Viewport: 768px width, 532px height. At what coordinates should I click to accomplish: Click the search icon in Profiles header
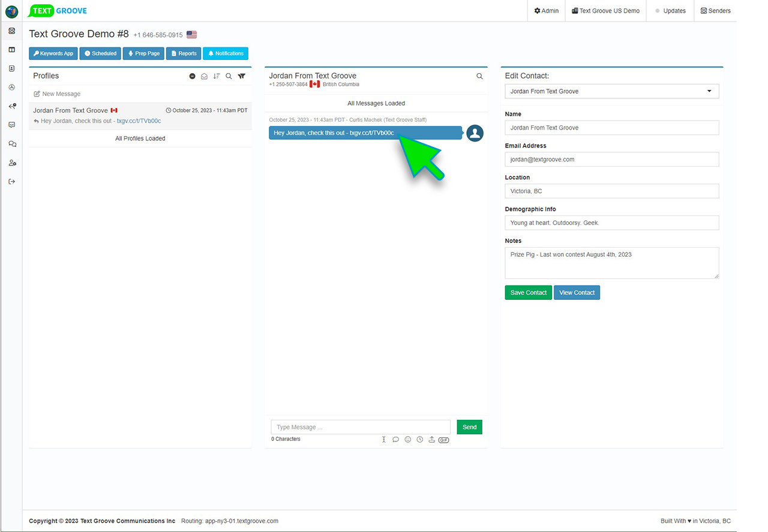pyautogui.click(x=229, y=76)
